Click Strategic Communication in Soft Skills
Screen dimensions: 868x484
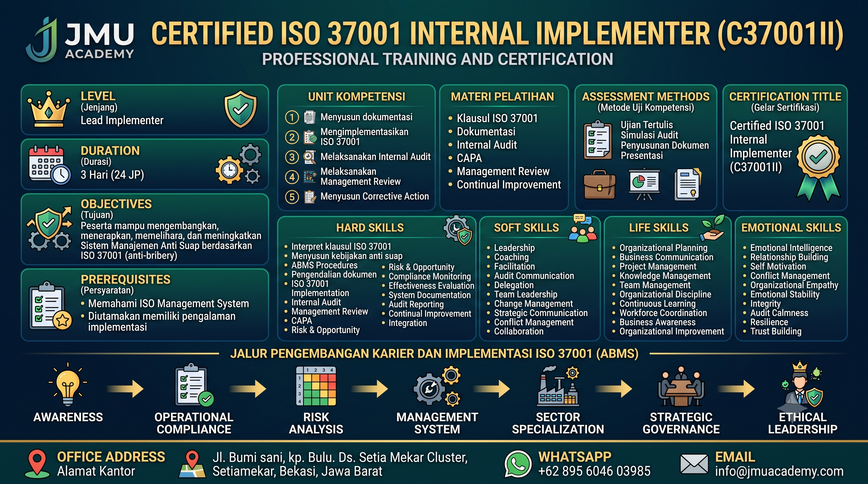point(541,313)
